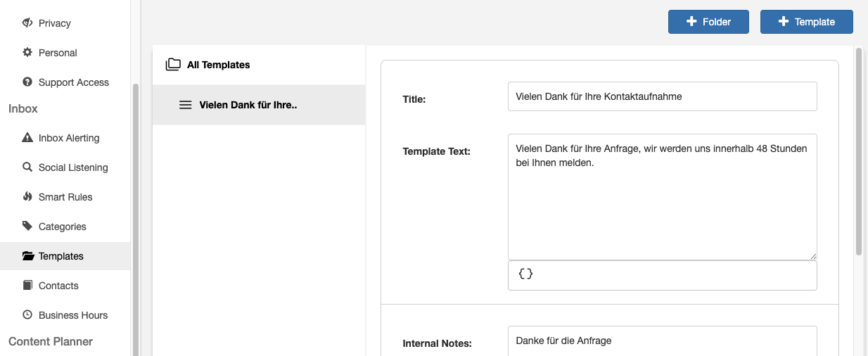Viewport: 868px width, 356px height.
Task: Select the All Templates folder
Action: pos(259,65)
